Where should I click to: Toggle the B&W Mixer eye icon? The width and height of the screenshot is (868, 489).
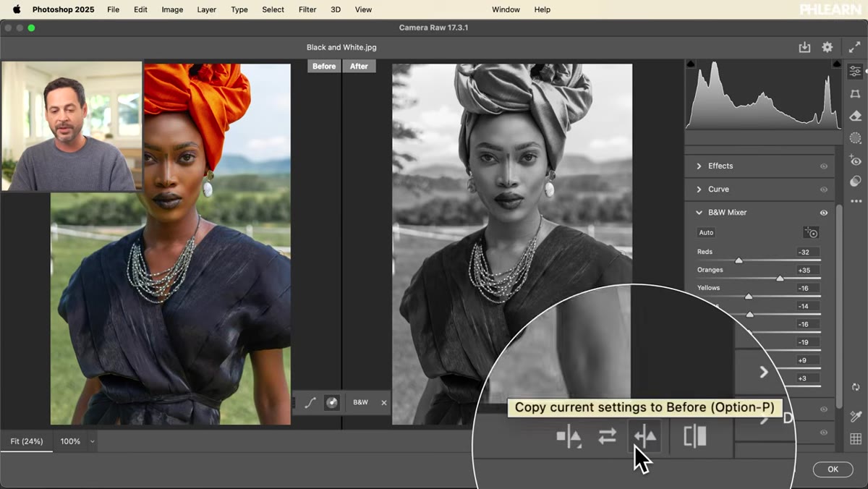[x=823, y=213]
